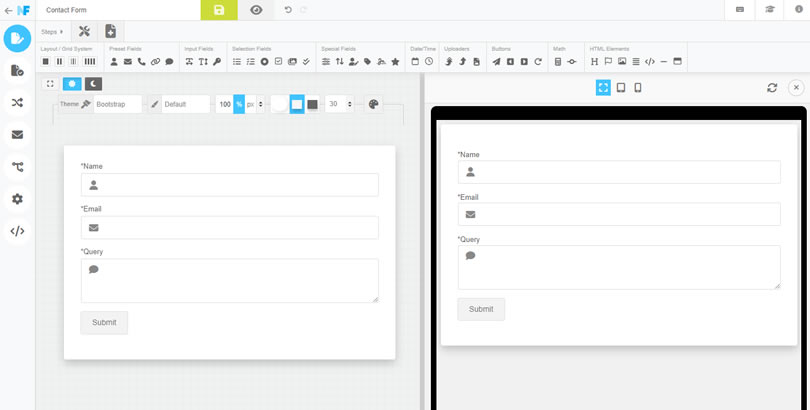This screenshot has width=810, height=410.
Task: Open the Bootstrap theme dropdown
Action: pos(118,104)
